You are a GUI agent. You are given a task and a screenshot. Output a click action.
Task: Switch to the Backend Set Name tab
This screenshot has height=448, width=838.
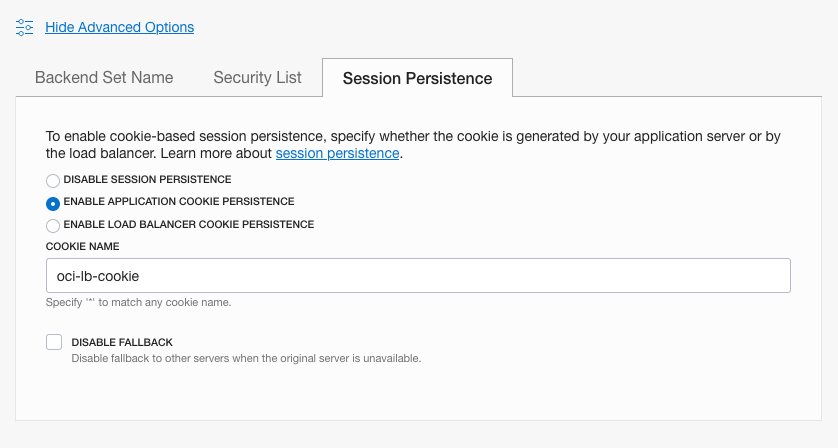(104, 77)
